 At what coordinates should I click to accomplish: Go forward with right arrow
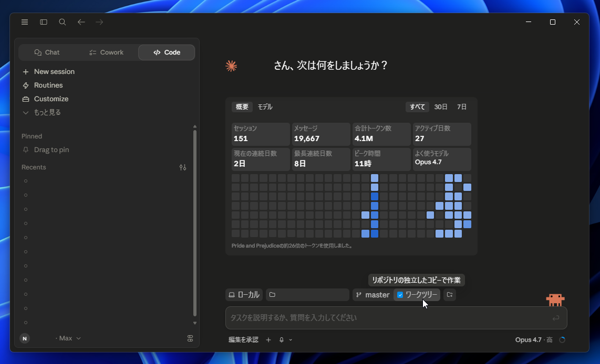tap(99, 22)
